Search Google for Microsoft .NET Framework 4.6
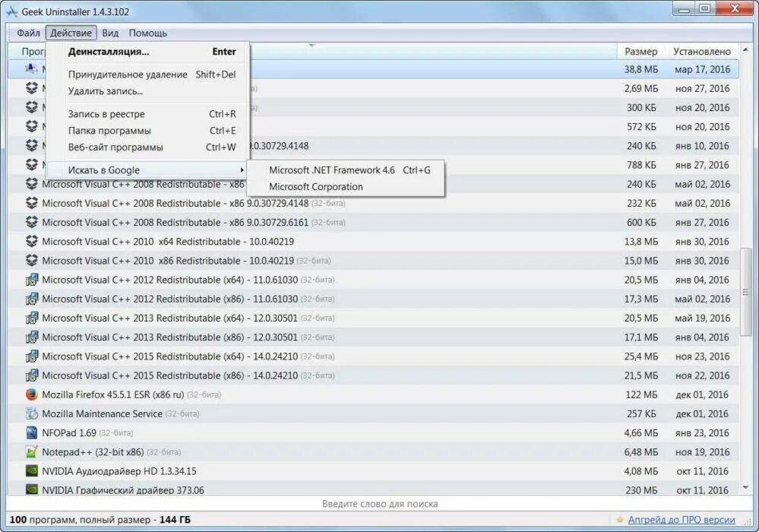The image size is (759, 532). point(346,170)
